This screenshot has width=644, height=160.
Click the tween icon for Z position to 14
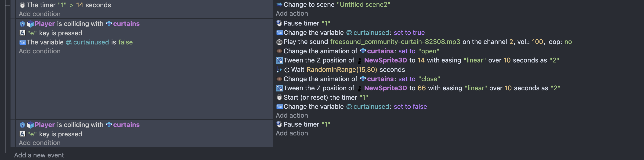pos(279,61)
